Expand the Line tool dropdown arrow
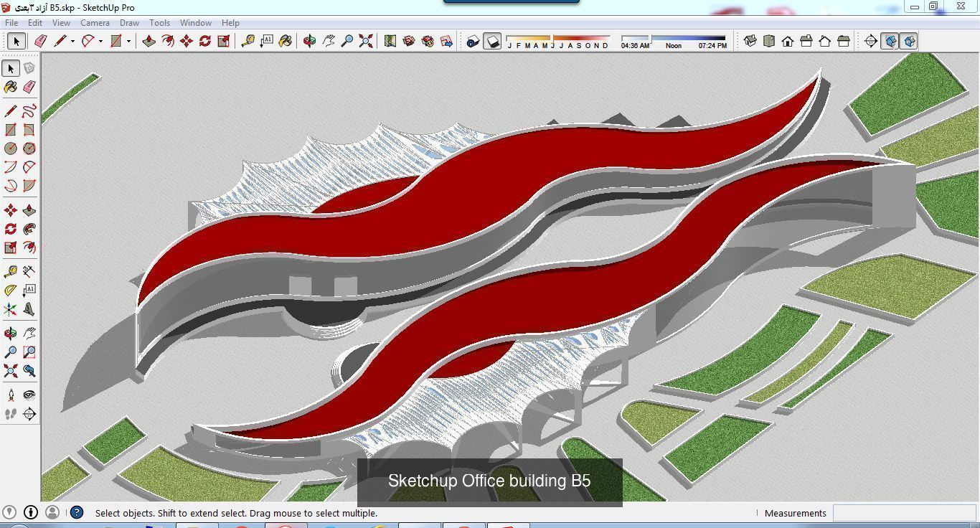The width and height of the screenshot is (980, 528). click(x=72, y=41)
